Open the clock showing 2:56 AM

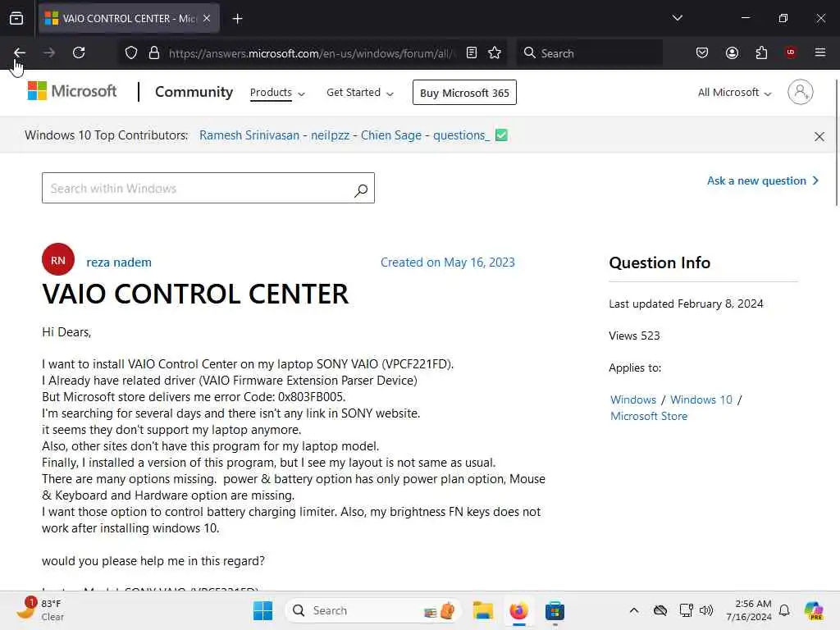pos(749,610)
